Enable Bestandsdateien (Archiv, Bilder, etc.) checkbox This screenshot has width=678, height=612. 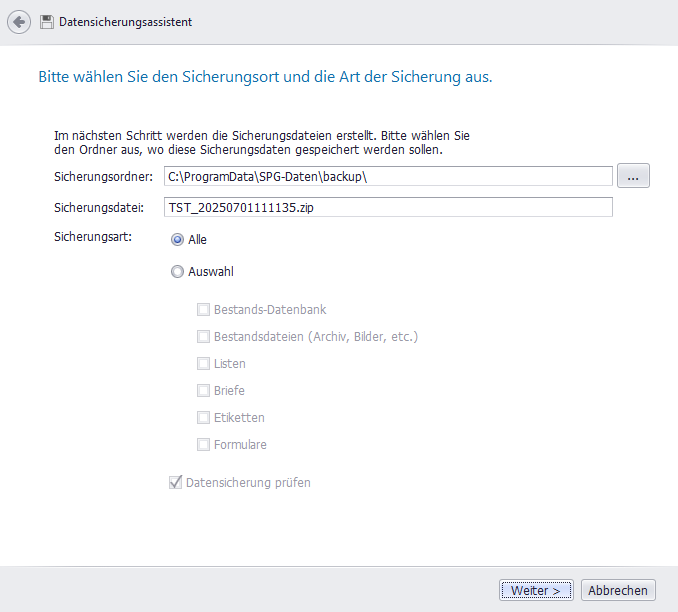pyautogui.click(x=204, y=337)
